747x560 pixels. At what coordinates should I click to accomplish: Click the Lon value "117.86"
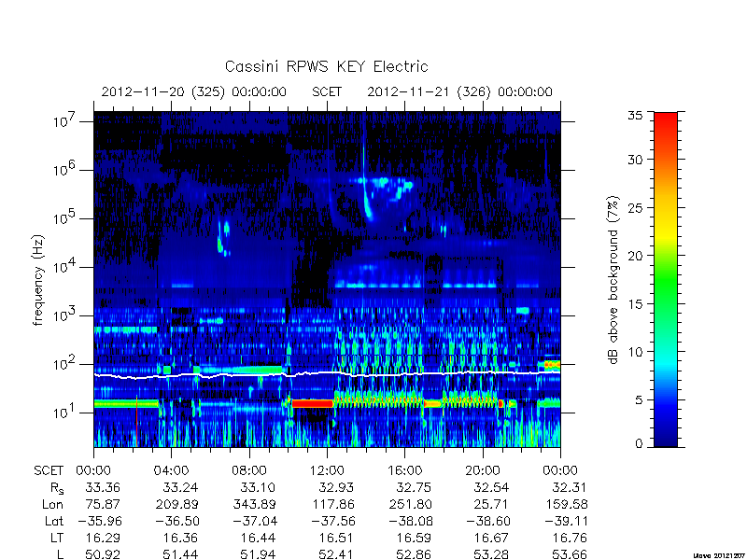pos(332,505)
